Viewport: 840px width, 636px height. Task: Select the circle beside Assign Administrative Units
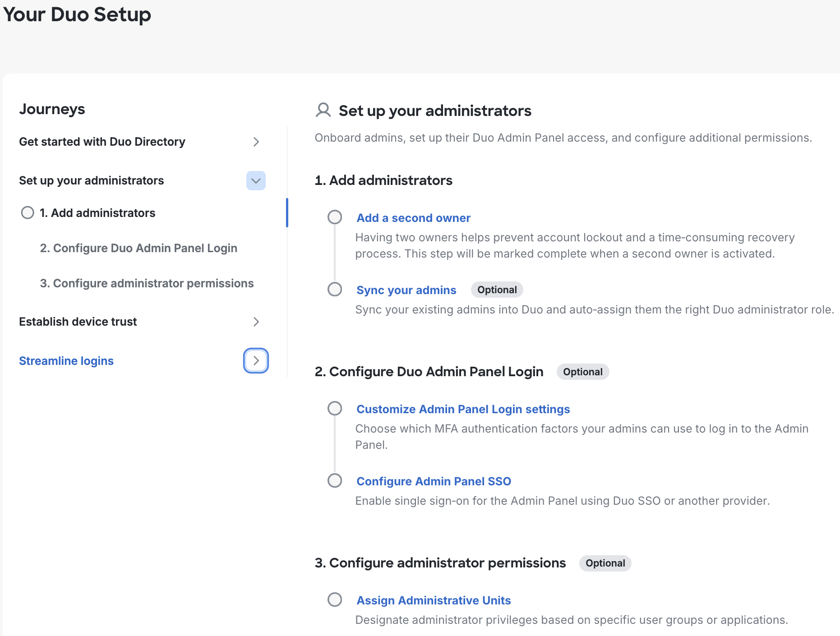(x=335, y=599)
